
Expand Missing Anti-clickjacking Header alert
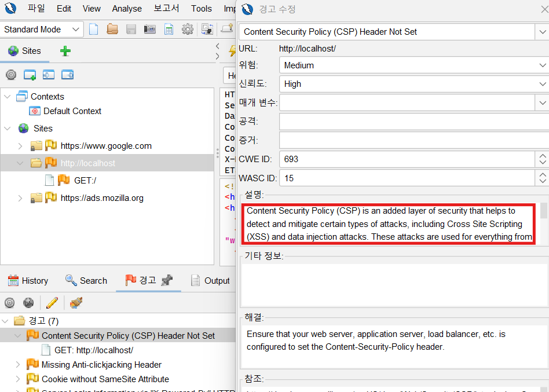[x=17, y=365]
